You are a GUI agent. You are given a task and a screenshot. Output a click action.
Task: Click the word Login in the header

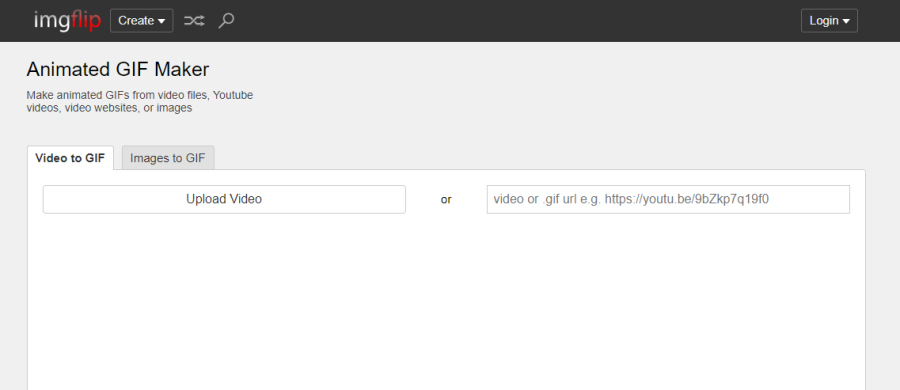click(x=824, y=21)
